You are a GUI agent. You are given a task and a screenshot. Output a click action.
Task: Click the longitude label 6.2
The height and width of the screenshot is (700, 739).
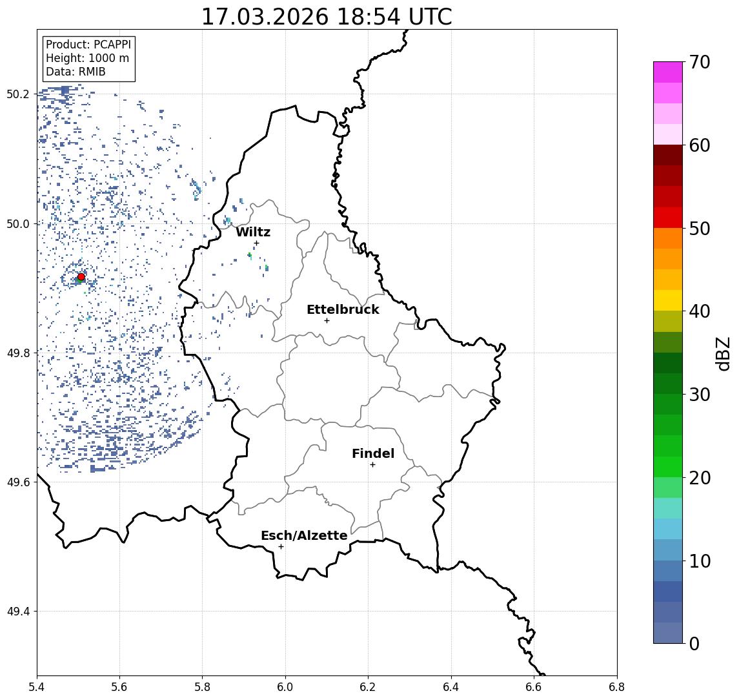(368, 687)
